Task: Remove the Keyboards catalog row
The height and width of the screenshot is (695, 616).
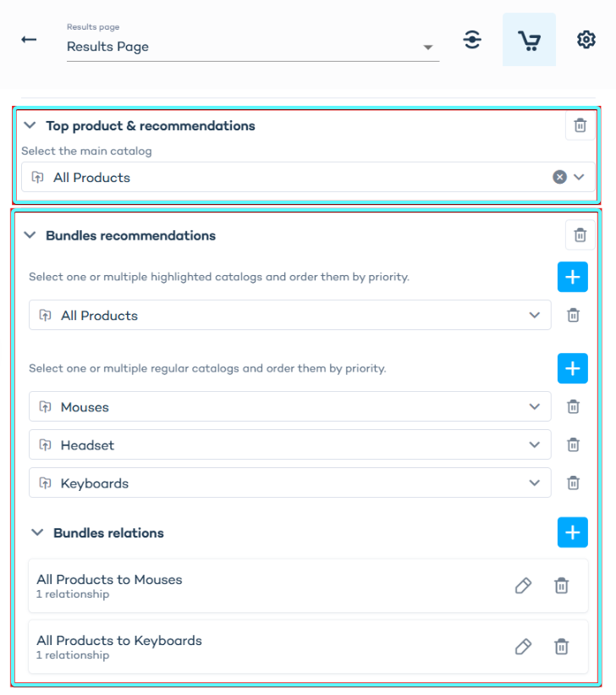Action: [574, 483]
